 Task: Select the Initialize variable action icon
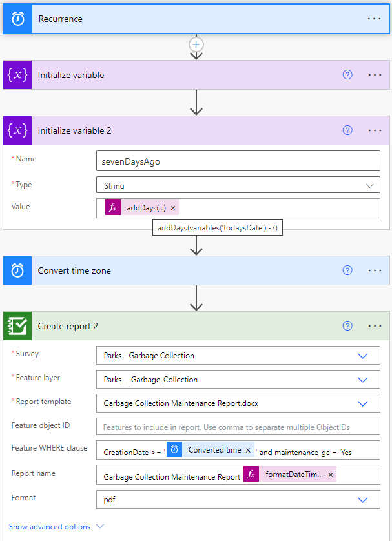coord(17,75)
